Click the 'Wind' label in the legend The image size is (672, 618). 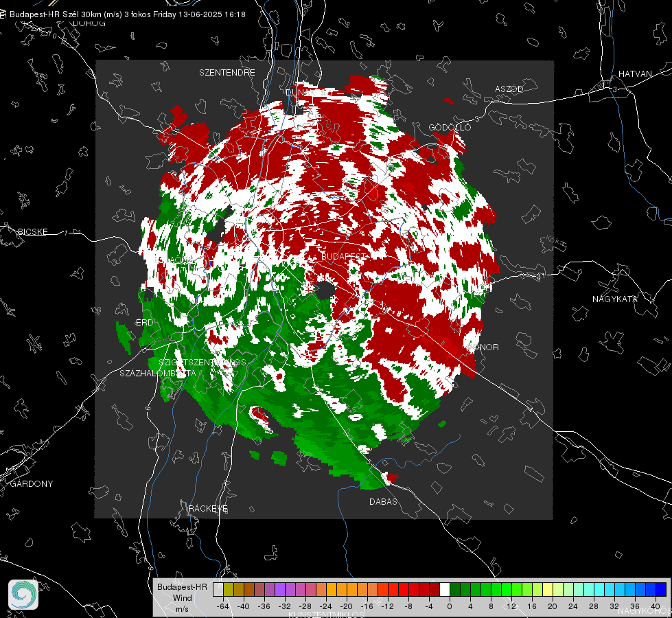pos(182,598)
